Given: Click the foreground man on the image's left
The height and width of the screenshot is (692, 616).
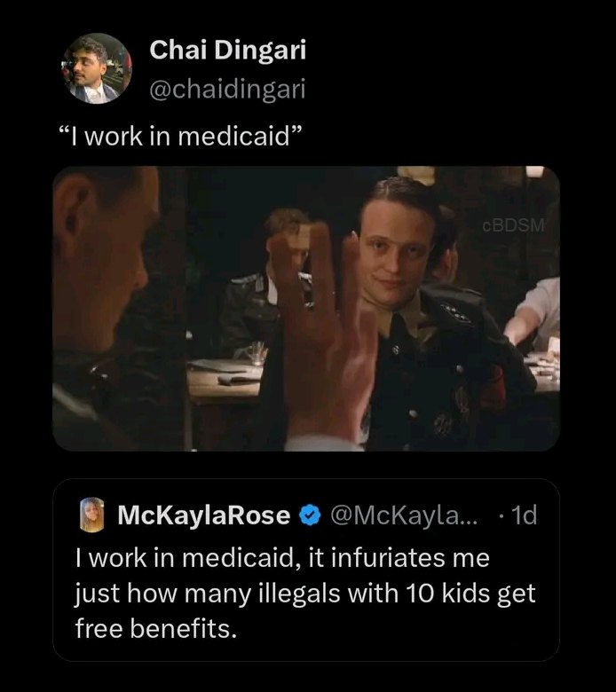Looking at the screenshot, I should pyautogui.click(x=107, y=293).
